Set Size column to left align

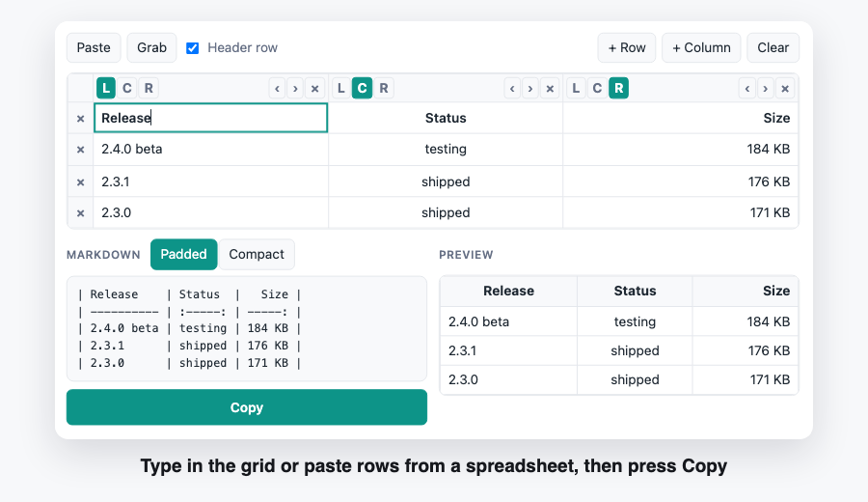click(576, 88)
